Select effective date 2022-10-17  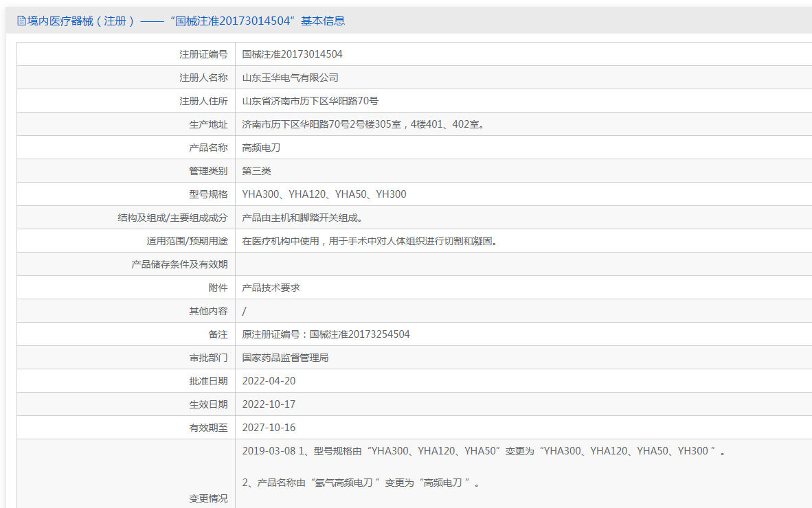click(x=269, y=404)
